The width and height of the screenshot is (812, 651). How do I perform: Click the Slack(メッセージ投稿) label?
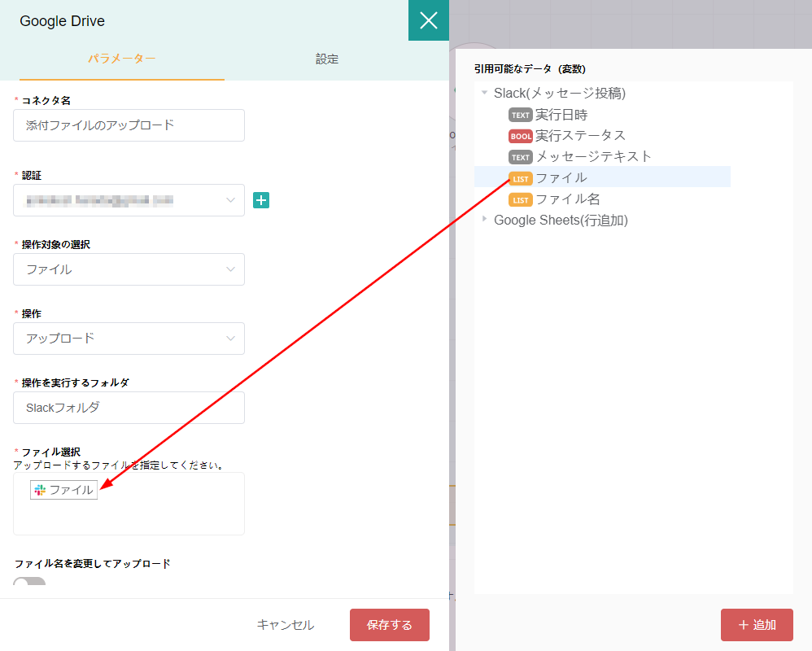click(560, 94)
